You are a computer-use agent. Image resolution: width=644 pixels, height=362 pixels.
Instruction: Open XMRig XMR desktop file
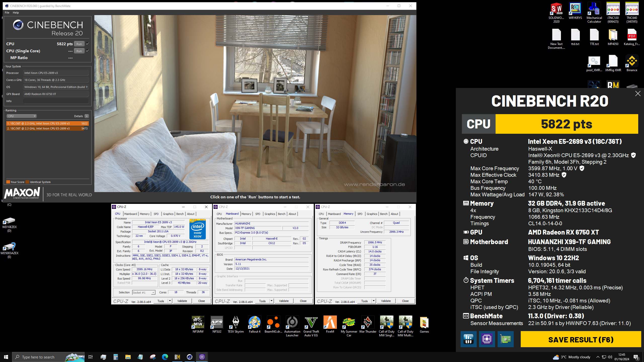click(613, 63)
